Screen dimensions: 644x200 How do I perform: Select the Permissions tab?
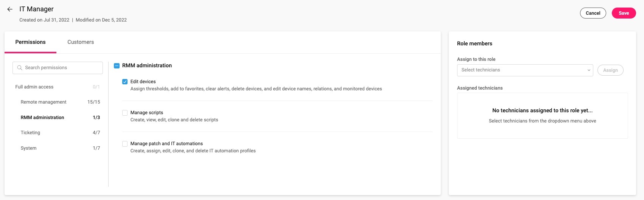(30, 42)
